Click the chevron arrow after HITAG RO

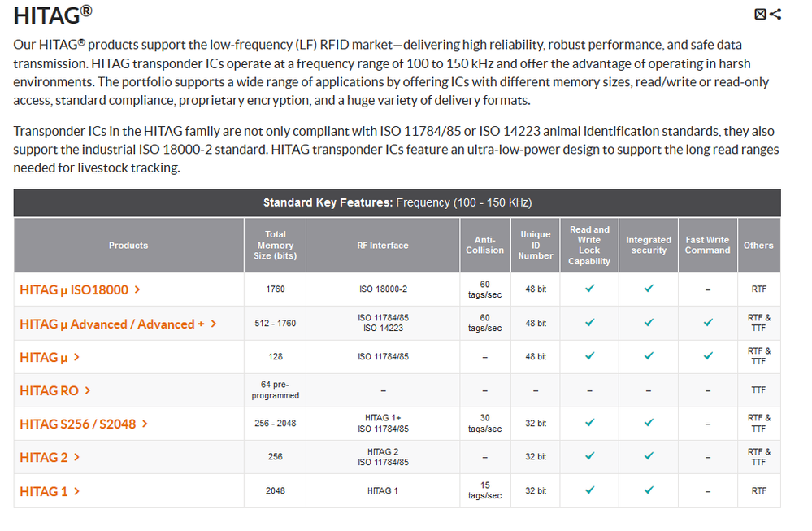[x=88, y=391]
